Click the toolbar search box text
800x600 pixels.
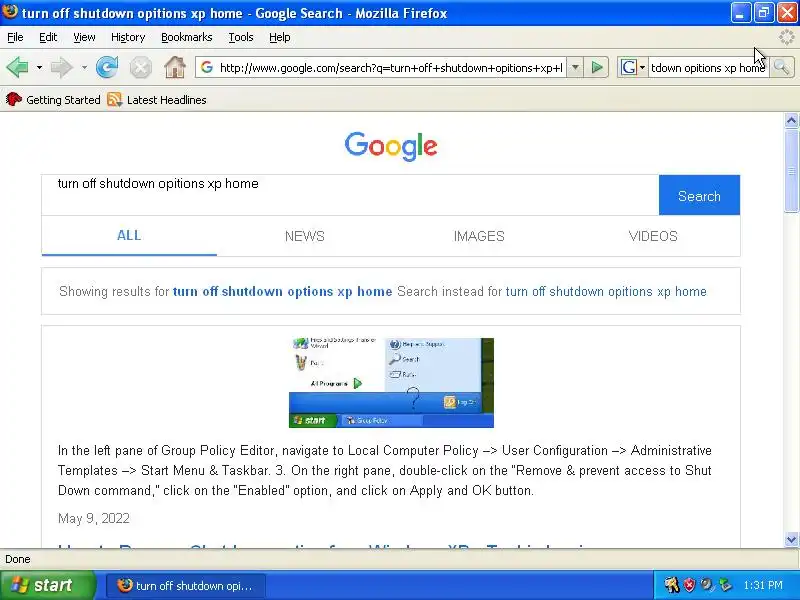(708, 67)
